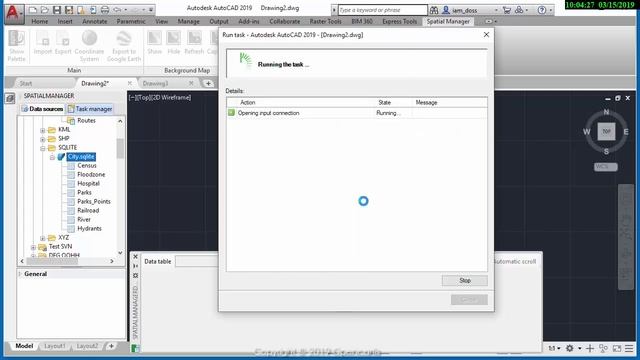Switch to the Data sources palette tab
This screenshot has width=640, height=360.
point(42,109)
